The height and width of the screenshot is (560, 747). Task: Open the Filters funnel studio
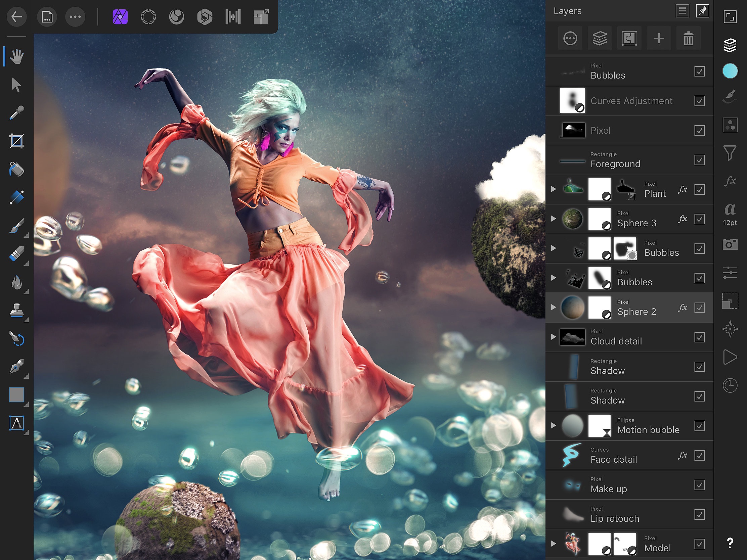click(730, 153)
